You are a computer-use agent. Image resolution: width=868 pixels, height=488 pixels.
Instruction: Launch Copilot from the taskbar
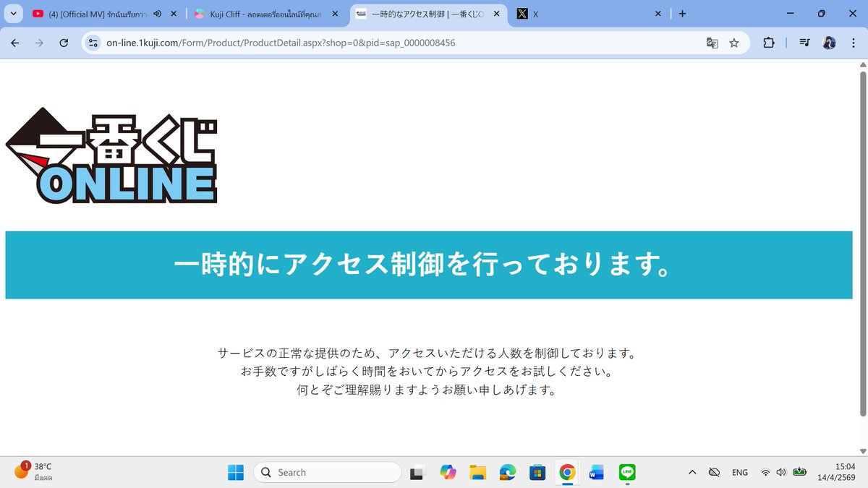click(448, 472)
